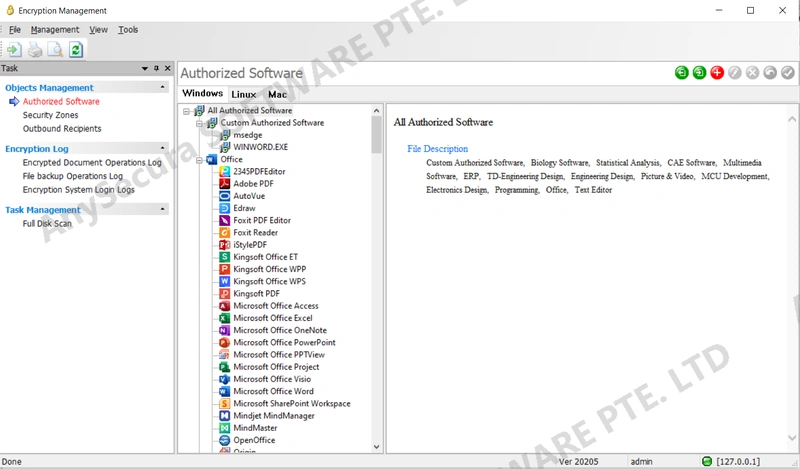Click the green Refresh toolbar icon
The width and height of the screenshot is (800, 469).
click(x=76, y=50)
